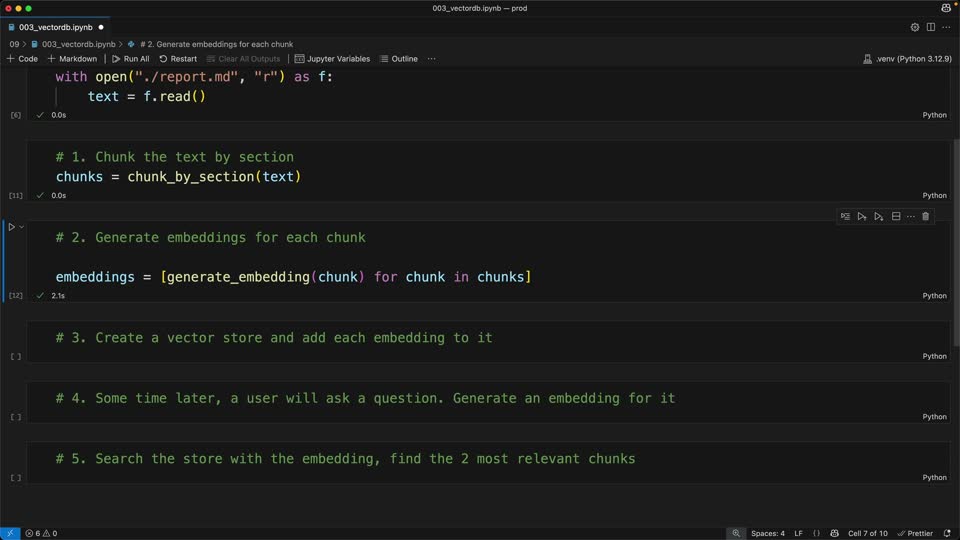
Task: Change language of cell '# 5. Search the store' via Python label
Action: point(934,478)
